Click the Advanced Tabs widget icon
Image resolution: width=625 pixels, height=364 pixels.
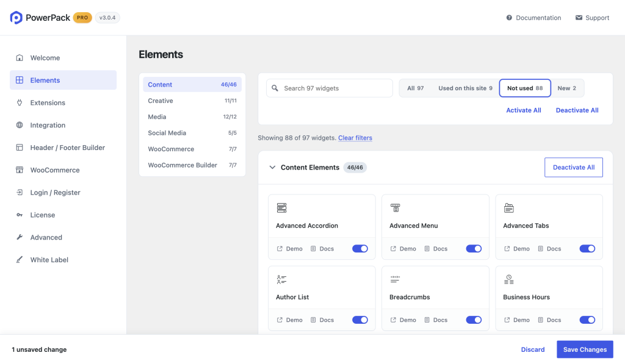pos(508,208)
